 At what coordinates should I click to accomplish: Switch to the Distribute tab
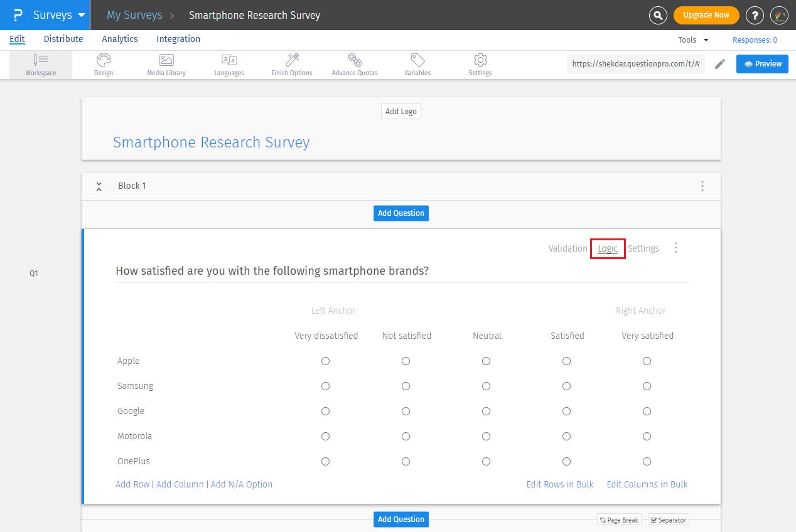(63, 39)
